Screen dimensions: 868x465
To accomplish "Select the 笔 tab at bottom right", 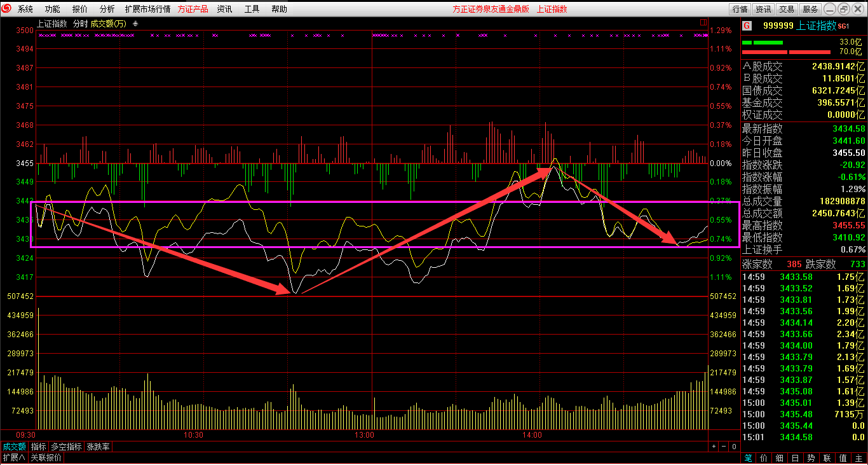I will pos(749,457).
